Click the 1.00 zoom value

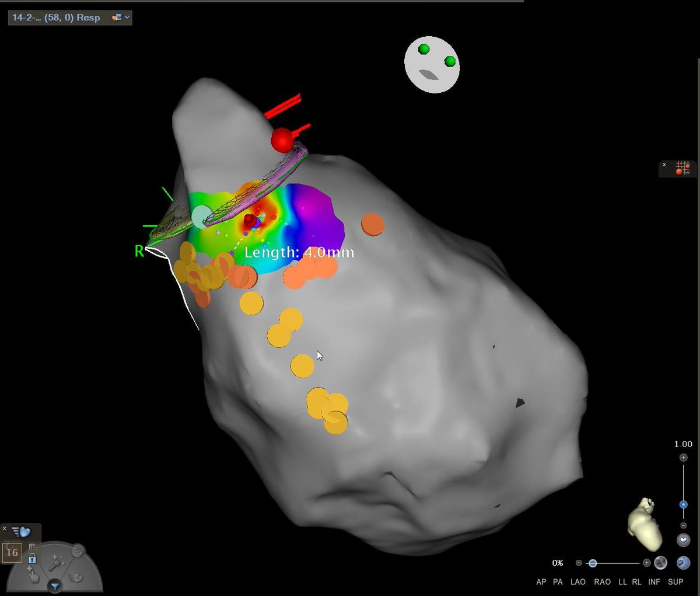tap(683, 444)
